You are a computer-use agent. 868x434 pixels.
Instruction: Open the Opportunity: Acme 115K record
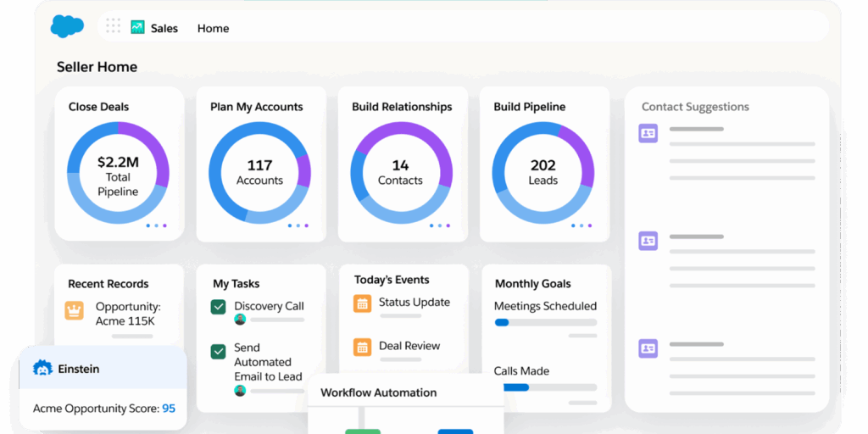click(x=129, y=314)
